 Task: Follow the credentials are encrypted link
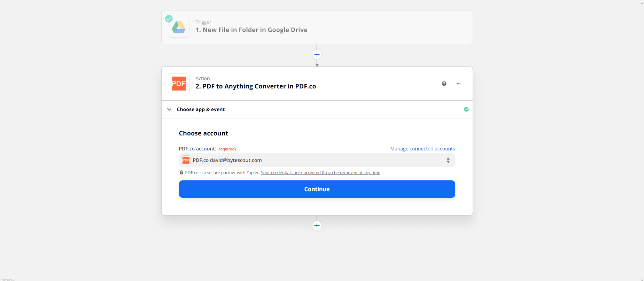coord(320,173)
